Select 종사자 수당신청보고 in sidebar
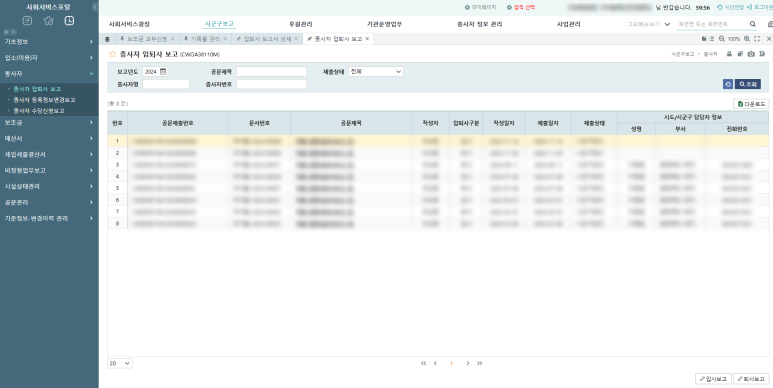 tap(39, 110)
